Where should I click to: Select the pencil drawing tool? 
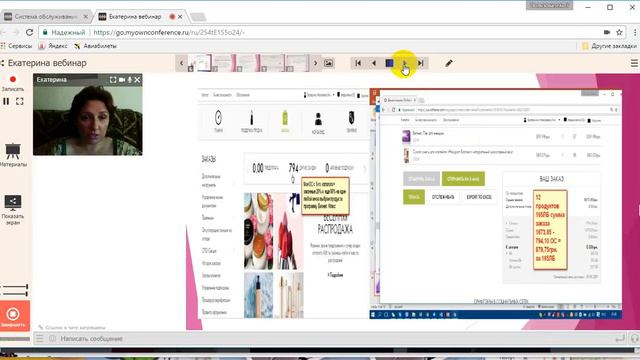[x=449, y=63]
